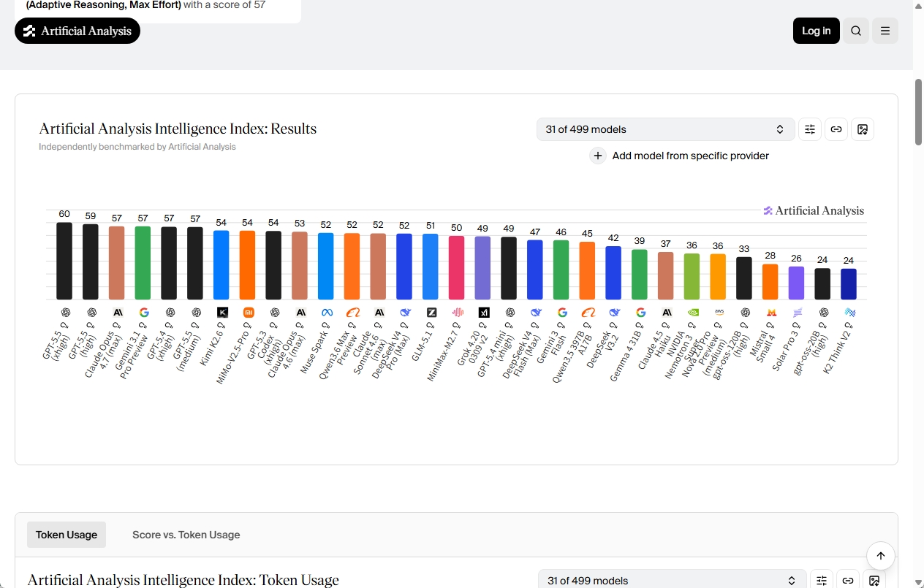The height and width of the screenshot is (588, 924).
Task: Select the orange MiMo-V2.5-Pro bar
Action: [x=247, y=265]
